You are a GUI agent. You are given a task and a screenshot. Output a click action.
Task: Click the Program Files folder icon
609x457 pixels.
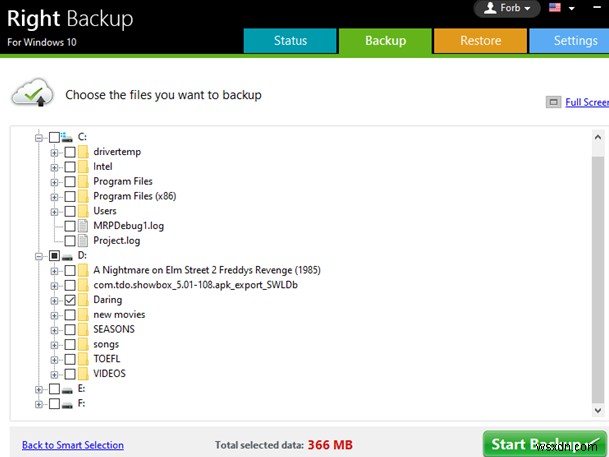pos(84,182)
